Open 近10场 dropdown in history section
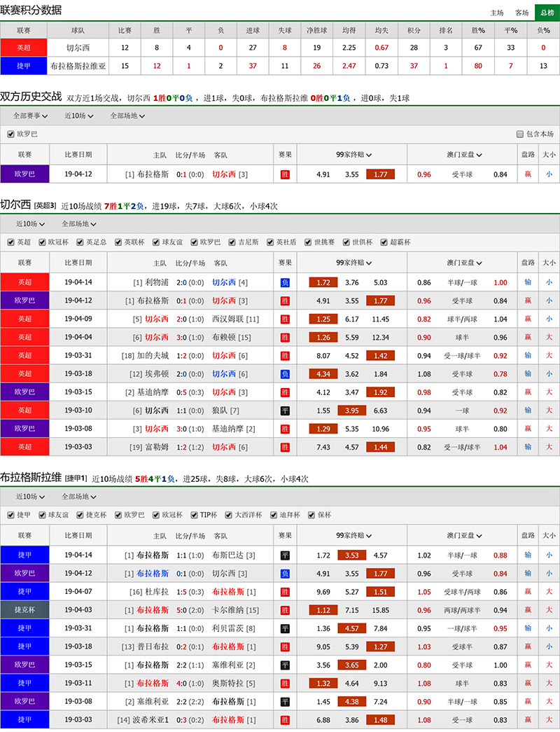Screen dimensions: 560x732 (78, 116)
